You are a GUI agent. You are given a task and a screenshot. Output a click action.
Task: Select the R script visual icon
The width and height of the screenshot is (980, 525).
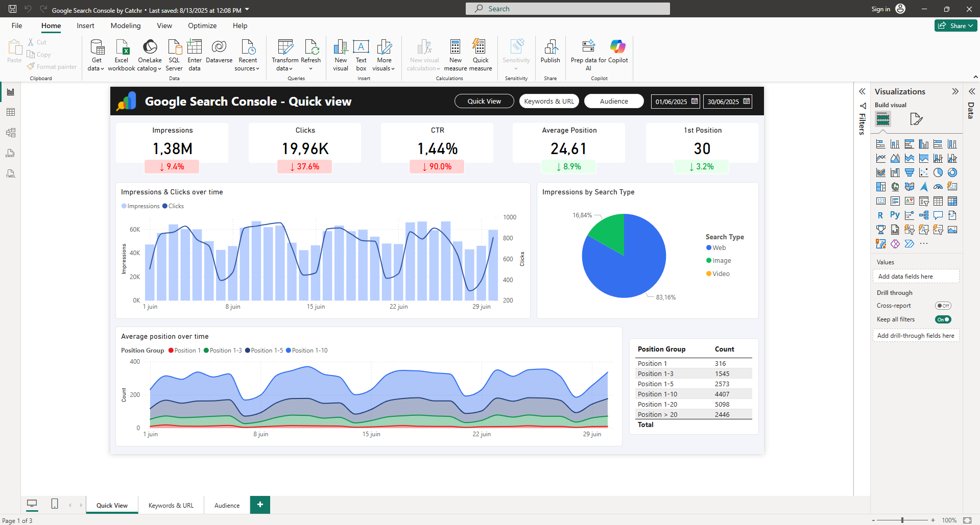coord(880,215)
